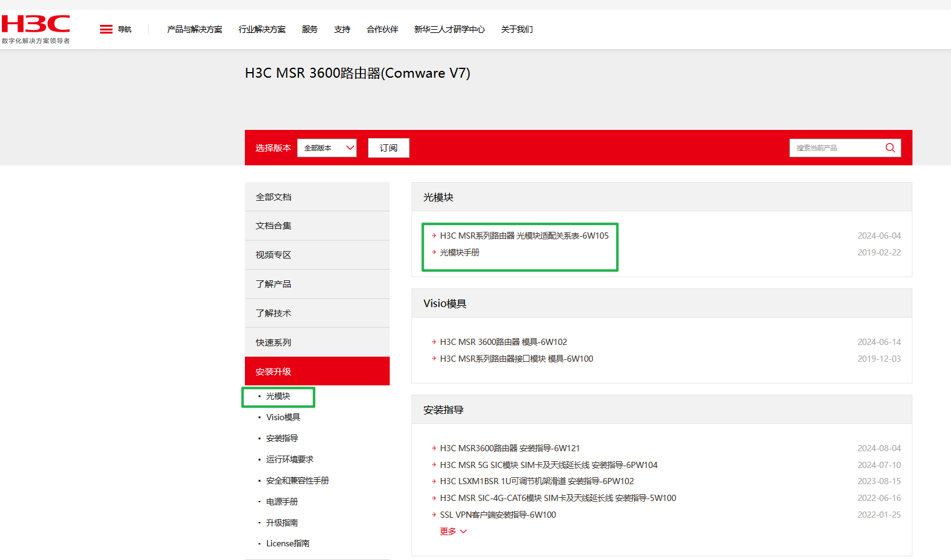Select 快速系列 in the sidebar
Viewport: 951px width, 560px height.
pyautogui.click(x=317, y=342)
